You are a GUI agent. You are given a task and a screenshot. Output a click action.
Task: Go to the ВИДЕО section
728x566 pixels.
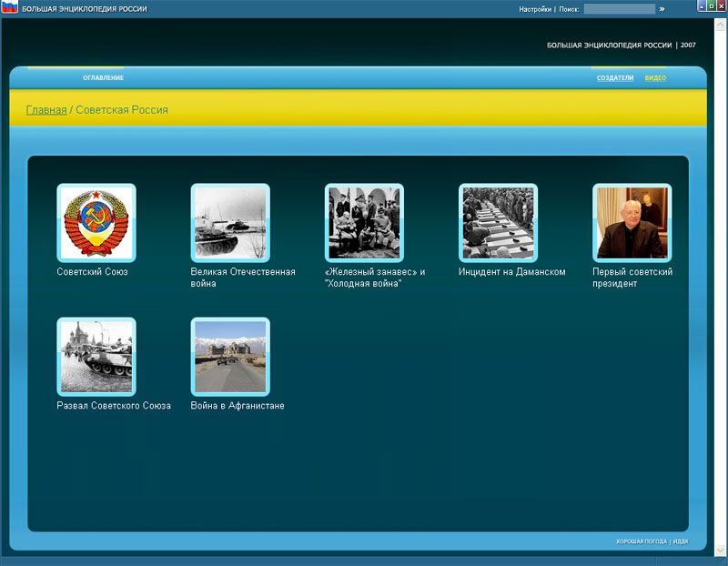[x=655, y=78]
